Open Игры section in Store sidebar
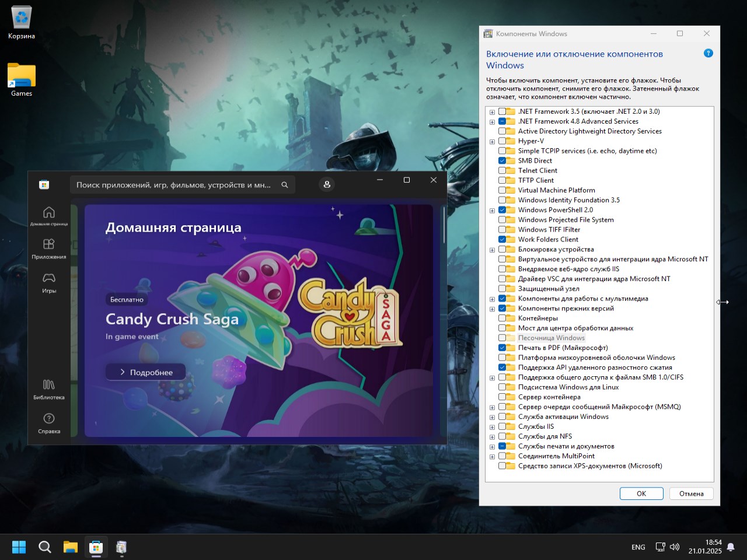Image resolution: width=747 pixels, height=560 pixels. coord(49,282)
